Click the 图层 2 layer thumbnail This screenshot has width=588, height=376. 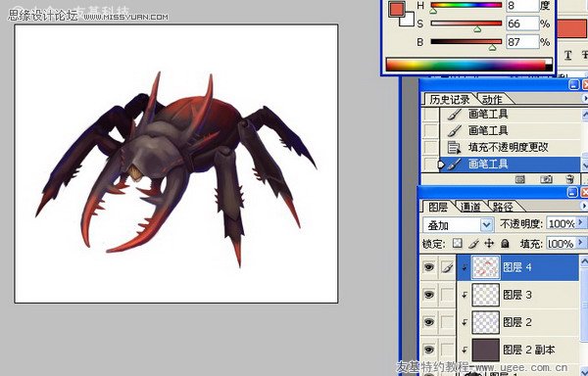pos(486,322)
